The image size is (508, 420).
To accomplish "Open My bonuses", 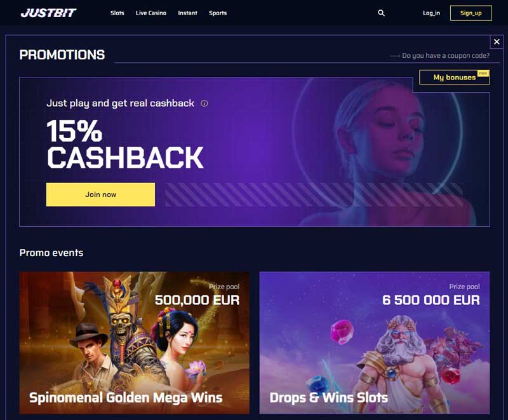I will pyautogui.click(x=455, y=78).
